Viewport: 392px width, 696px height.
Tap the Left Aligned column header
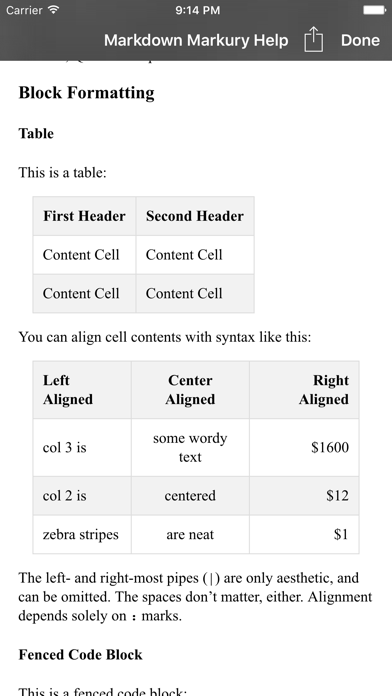[82, 390]
